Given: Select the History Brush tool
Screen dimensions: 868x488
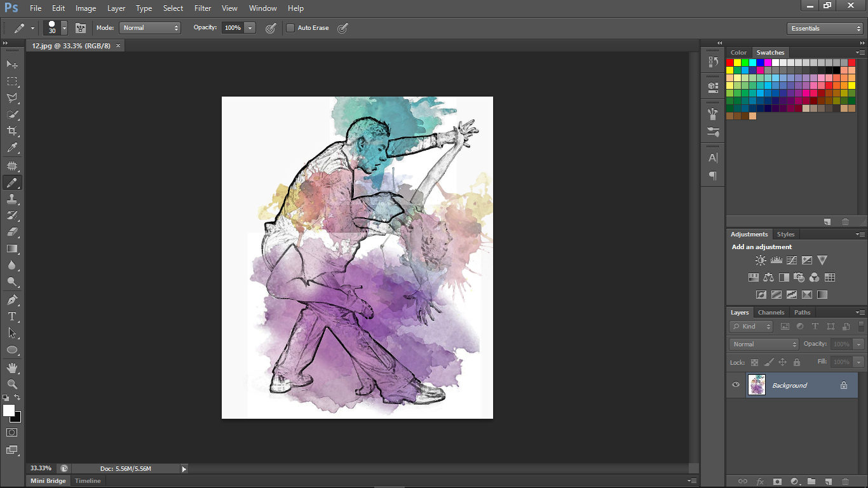Looking at the screenshot, I should tap(12, 216).
